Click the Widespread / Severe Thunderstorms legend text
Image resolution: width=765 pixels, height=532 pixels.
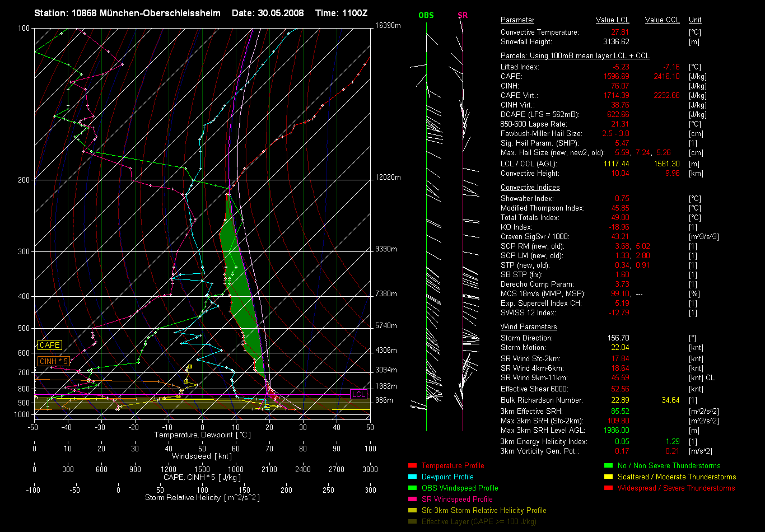pos(676,488)
